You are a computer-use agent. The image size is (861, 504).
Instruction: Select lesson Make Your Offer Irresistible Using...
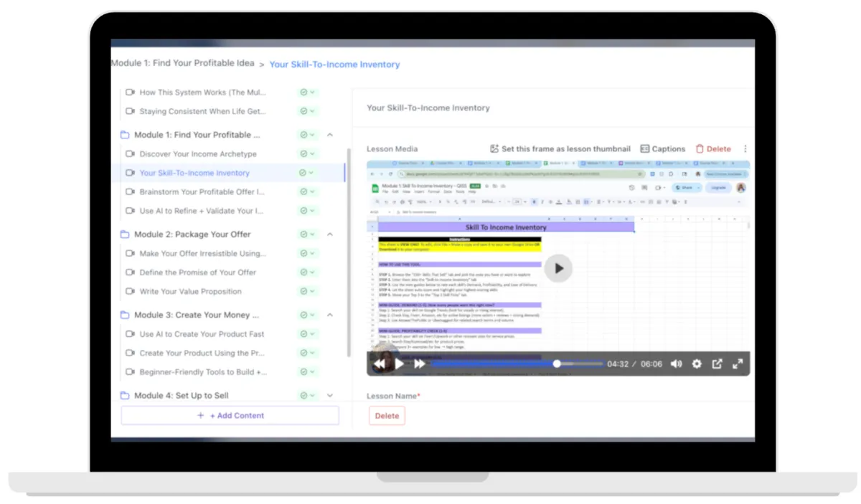click(202, 254)
